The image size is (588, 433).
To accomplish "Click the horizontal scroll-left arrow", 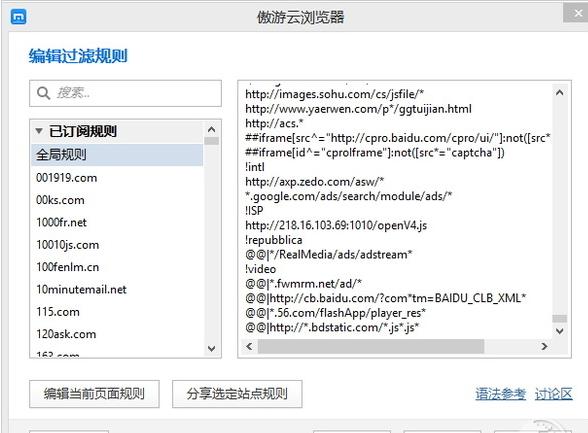I will (249, 346).
